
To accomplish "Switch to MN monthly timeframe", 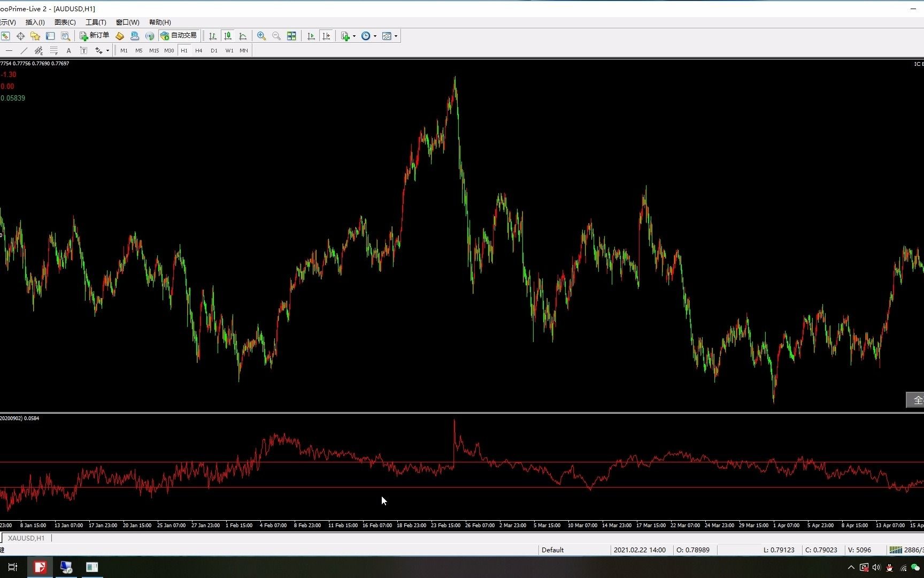I will [244, 50].
